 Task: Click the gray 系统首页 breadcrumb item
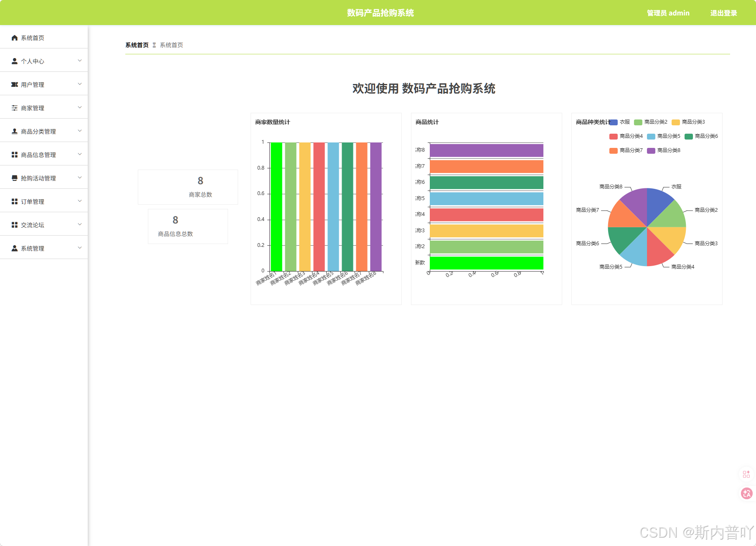pos(171,45)
